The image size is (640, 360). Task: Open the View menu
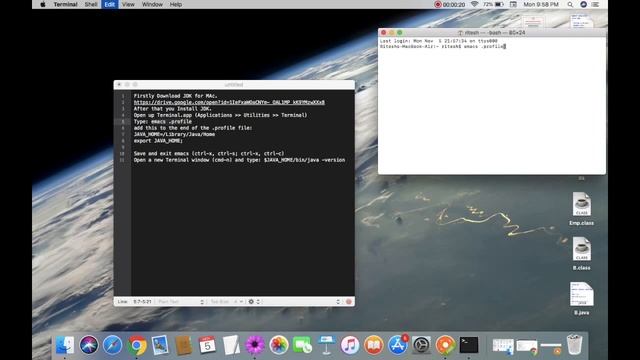[x=128, y=4]
